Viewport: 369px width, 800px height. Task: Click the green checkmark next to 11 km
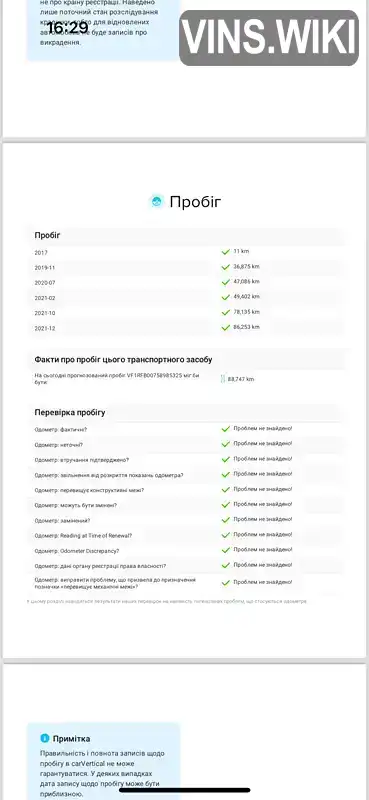pos(226,252)
